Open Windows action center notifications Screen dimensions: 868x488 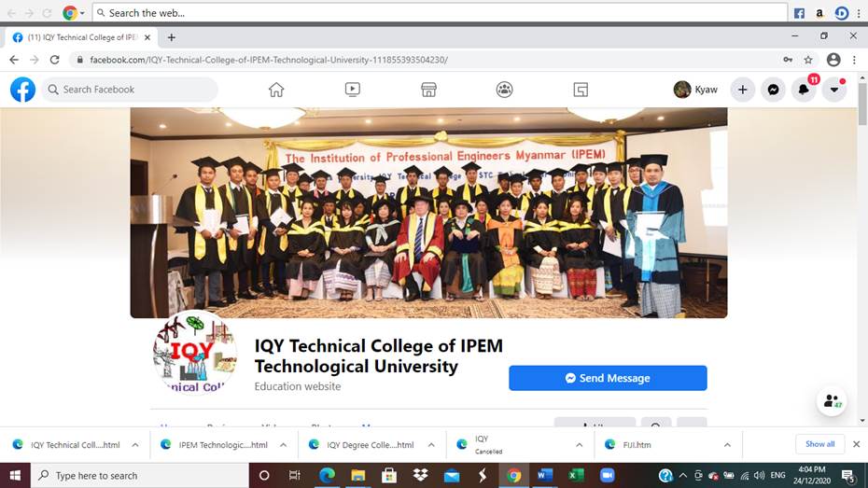pyautogui.click(x=848, y=475)
